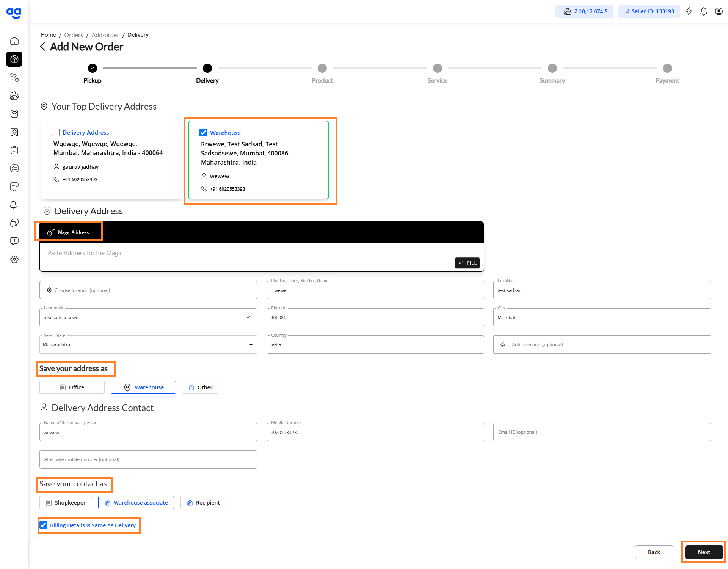Expand the Landmark dropdown chevron
728x569 pixels.
point(248,317)
